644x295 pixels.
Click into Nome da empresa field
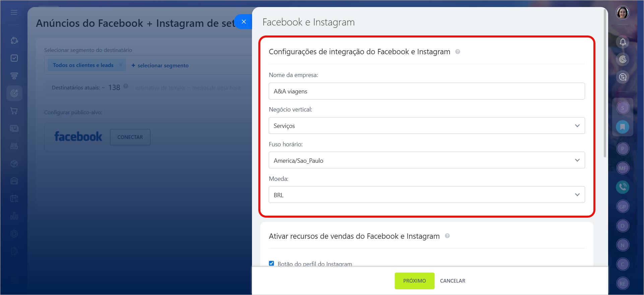coord(427,91)
